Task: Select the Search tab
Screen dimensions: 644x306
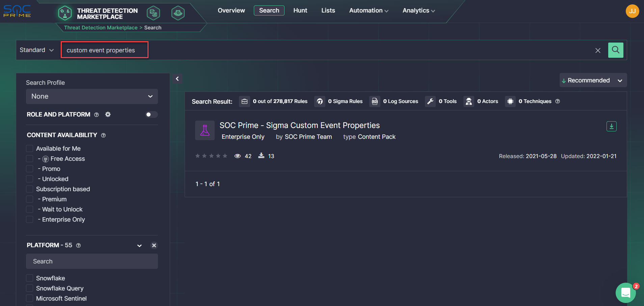Action: tap(269, 10)
